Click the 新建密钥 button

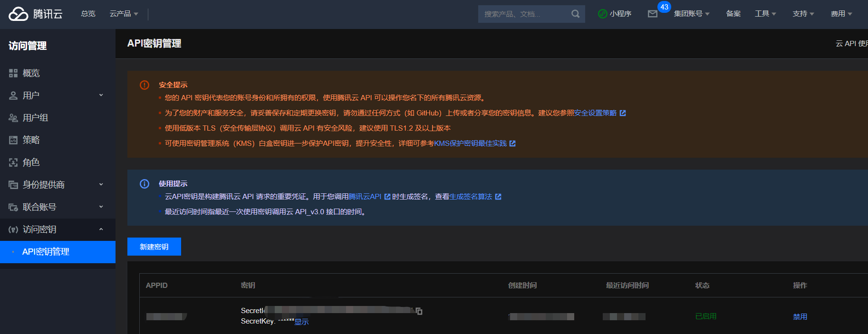(154, 247)
